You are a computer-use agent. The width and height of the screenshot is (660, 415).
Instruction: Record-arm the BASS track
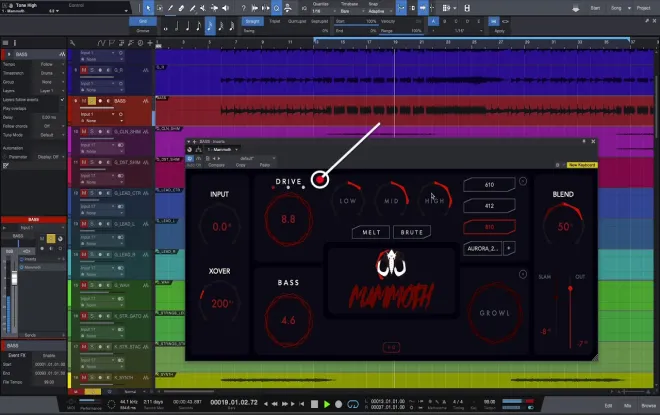100,101
